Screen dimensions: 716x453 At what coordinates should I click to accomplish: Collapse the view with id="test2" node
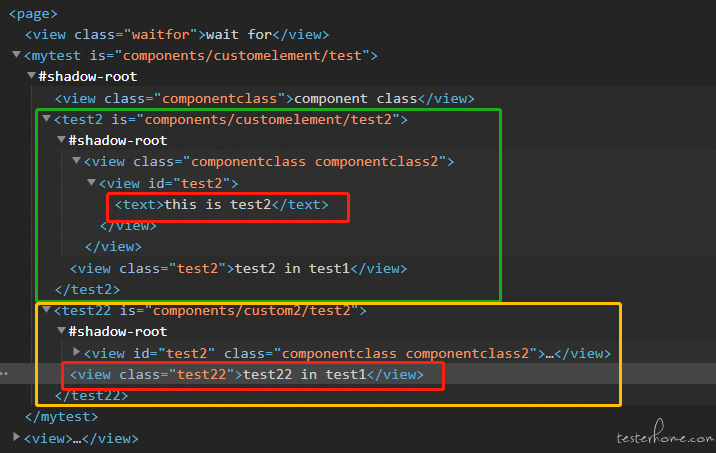[91, 183]
